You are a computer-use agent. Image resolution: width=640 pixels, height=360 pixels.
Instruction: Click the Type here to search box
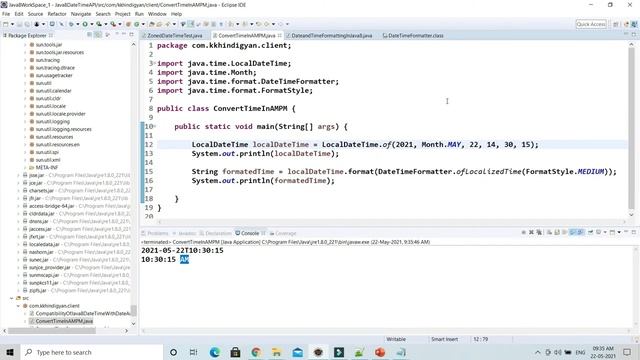pos(91,352)
